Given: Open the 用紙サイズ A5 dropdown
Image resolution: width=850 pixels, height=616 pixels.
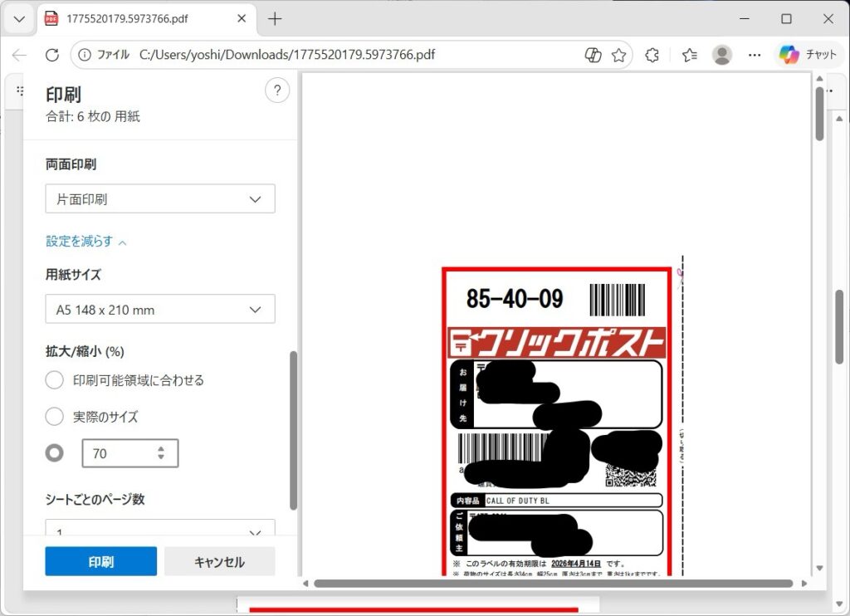Looking at the screenshot, I should [159, 310].
